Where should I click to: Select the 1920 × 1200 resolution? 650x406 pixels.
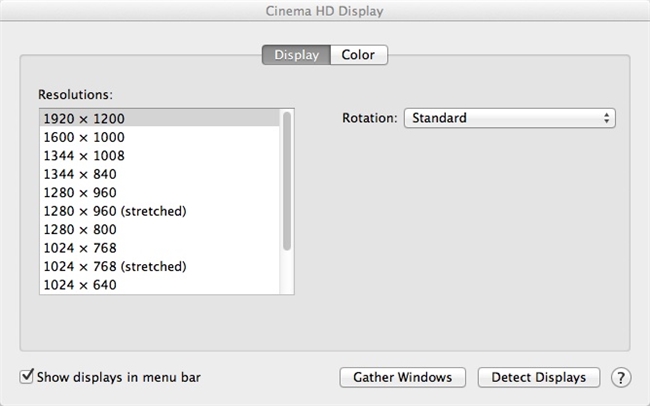click(x=84, y=118)
